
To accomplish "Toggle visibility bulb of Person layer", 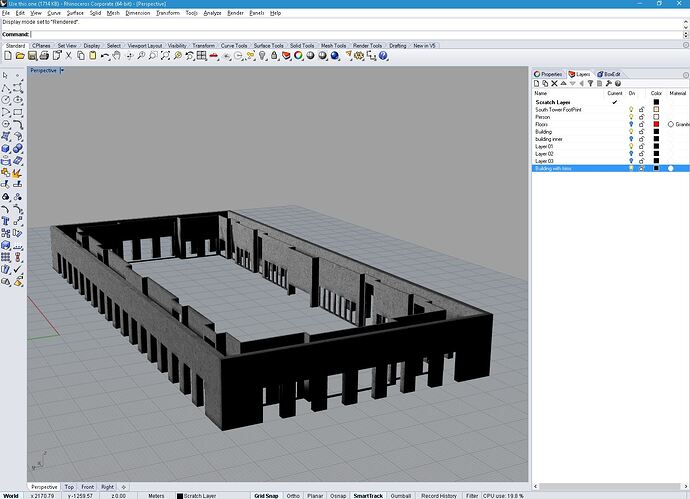I will [631, 117].
